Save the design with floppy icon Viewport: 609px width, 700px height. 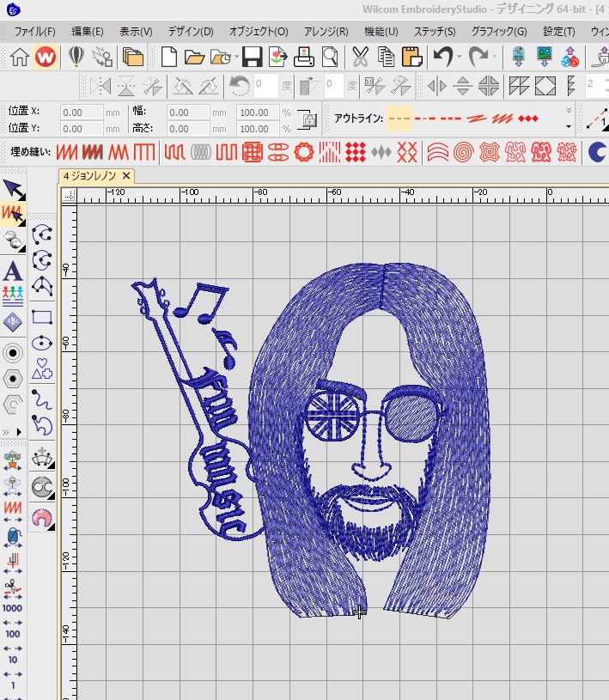pos(252,58)
